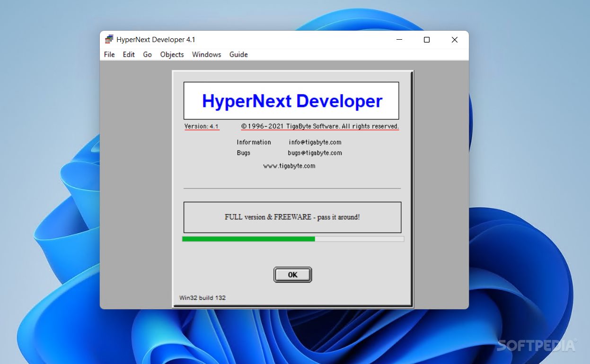
Task: Minimize the HyperNext Developer window
Action: click(x=399, y=40)
